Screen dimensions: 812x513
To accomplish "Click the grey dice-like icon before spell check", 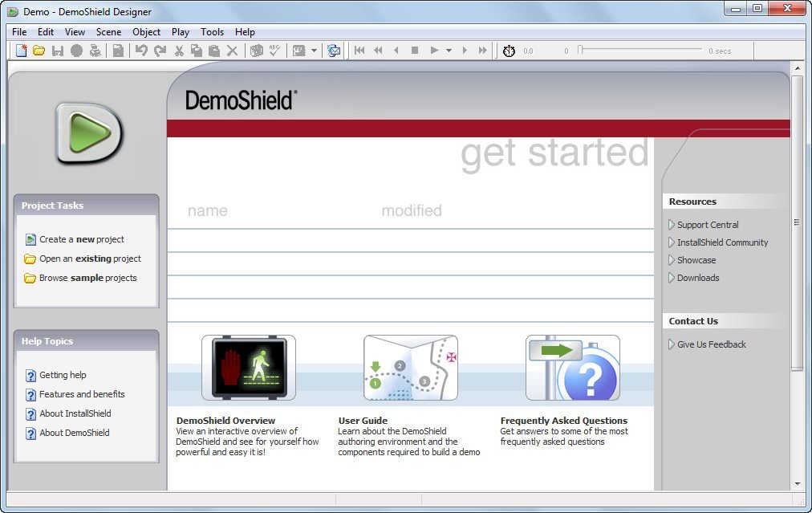I will (256, 51).
